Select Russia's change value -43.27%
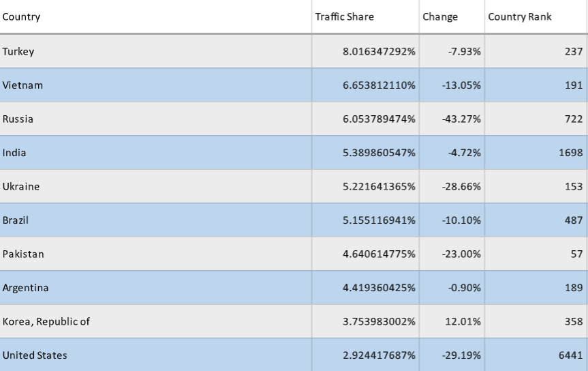 pyautogui.click(x=462, y=119)
